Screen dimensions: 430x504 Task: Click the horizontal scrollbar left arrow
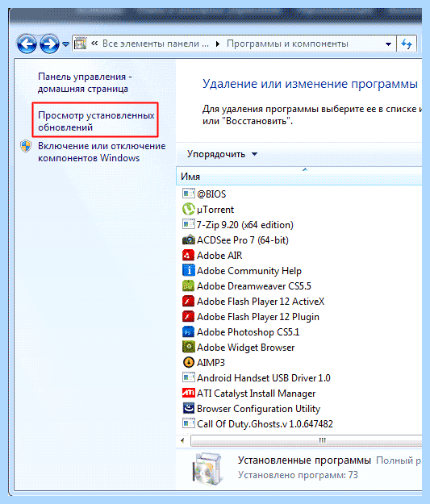pos(182,440)
